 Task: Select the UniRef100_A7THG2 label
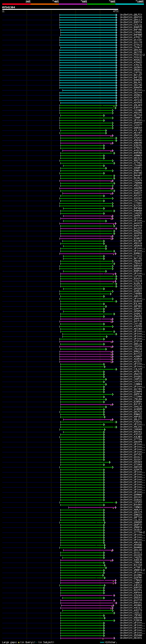[131, 163]
